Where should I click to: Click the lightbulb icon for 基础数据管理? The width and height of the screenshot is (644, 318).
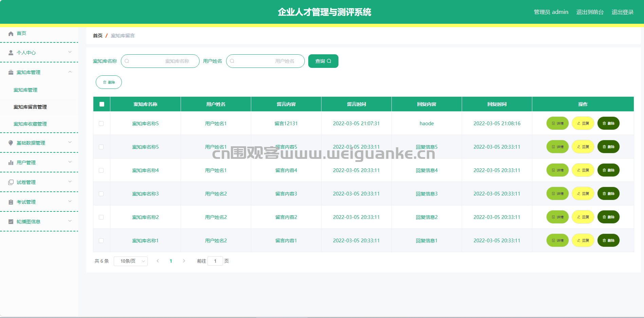[x=11, y=143]
